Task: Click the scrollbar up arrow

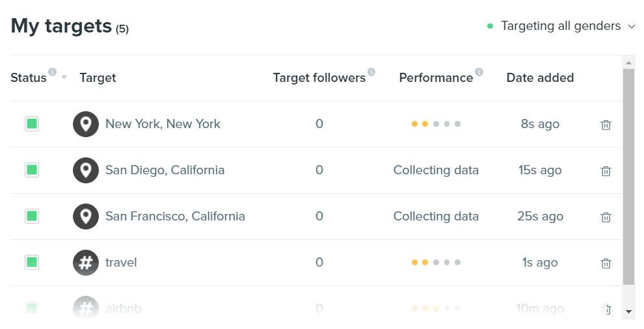Action: (628, 63)
